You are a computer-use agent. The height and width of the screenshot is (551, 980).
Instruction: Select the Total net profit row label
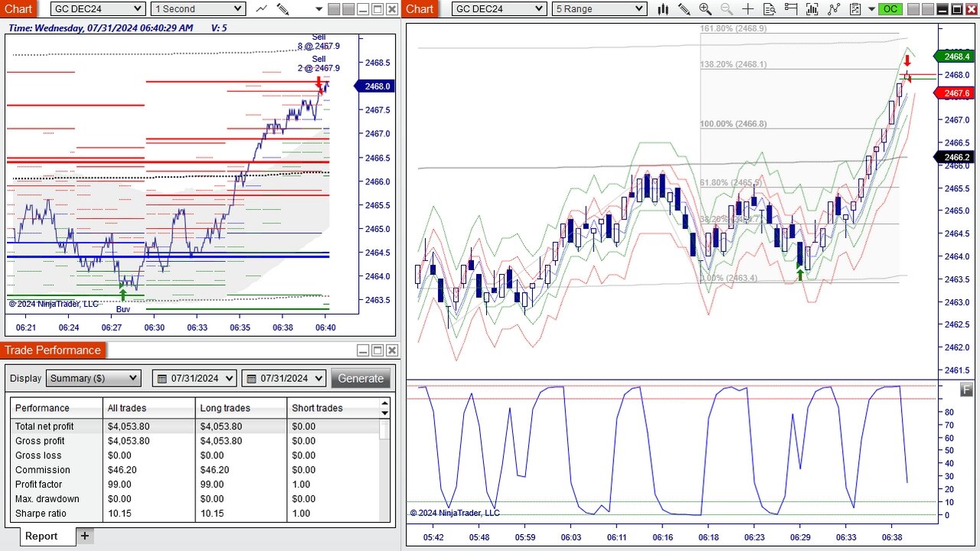pos(44,426)
